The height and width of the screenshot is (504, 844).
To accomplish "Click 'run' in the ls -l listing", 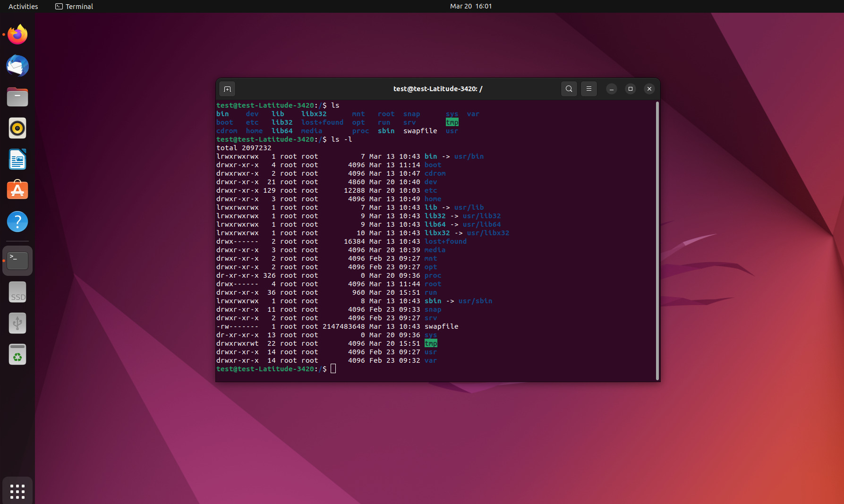I will [x=431, y=292].
